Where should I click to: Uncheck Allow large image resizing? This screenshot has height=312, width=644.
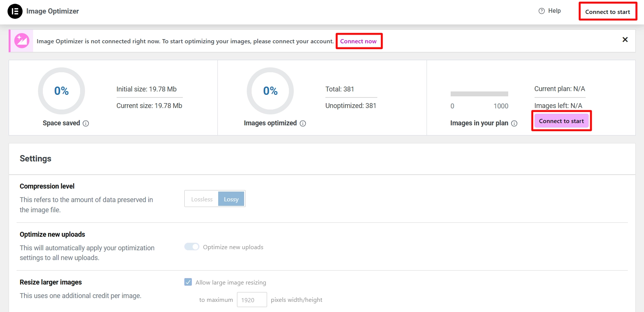pyautogui.click(x=188, y=282)
